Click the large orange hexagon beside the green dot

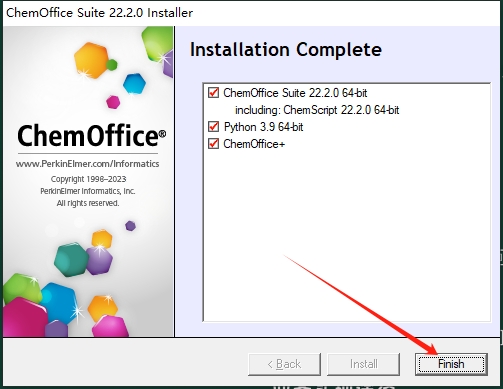(91, 60)
